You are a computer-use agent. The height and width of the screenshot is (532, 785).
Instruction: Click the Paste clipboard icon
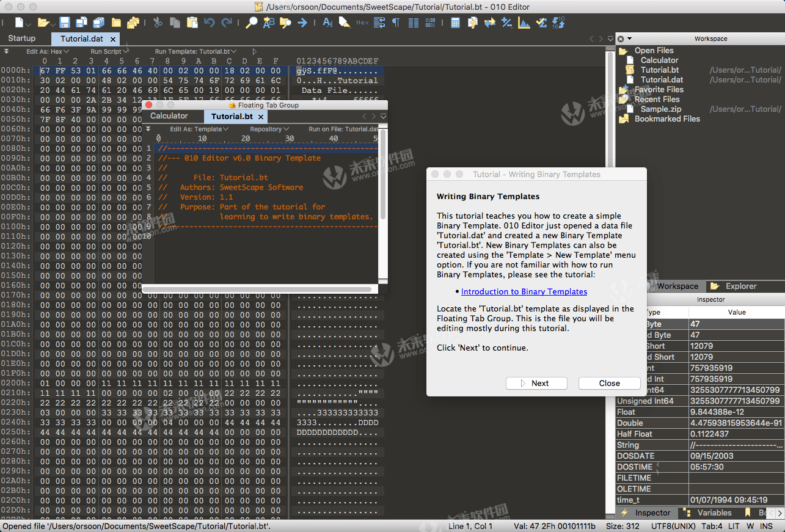pyautogui.click(x=192, y=23)
